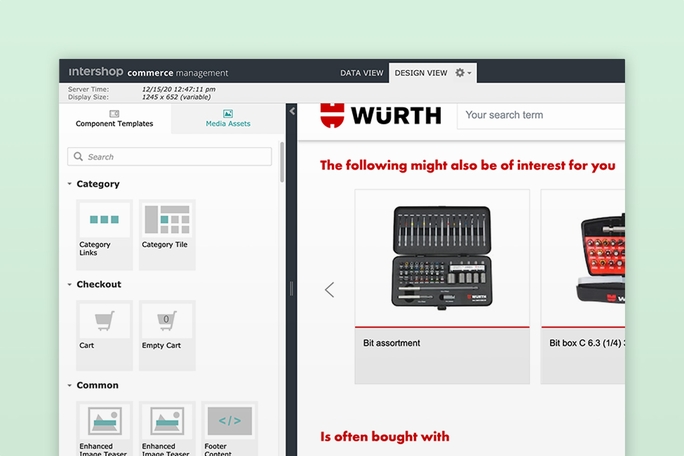Select the Category Tile component template
Image resolution: width=684 pixels, height=456 pixels.
tap(167, 235)
